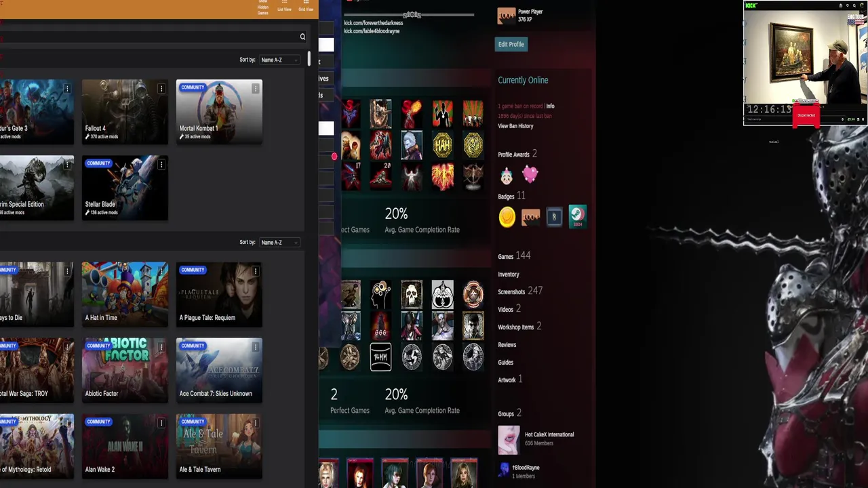Viewport: 868px width, 488px height.
Task: Switch to Grid View
Action: (306, 6)
